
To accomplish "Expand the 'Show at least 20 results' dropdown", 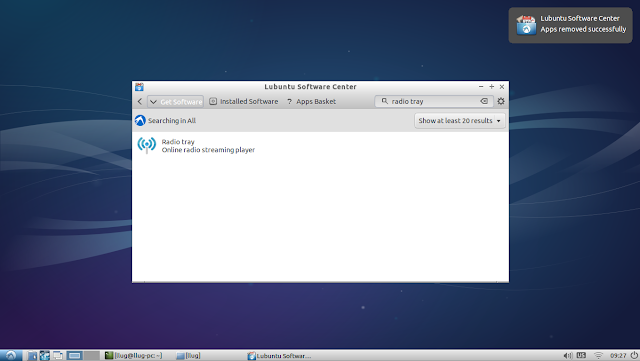I will click(460, 120).
